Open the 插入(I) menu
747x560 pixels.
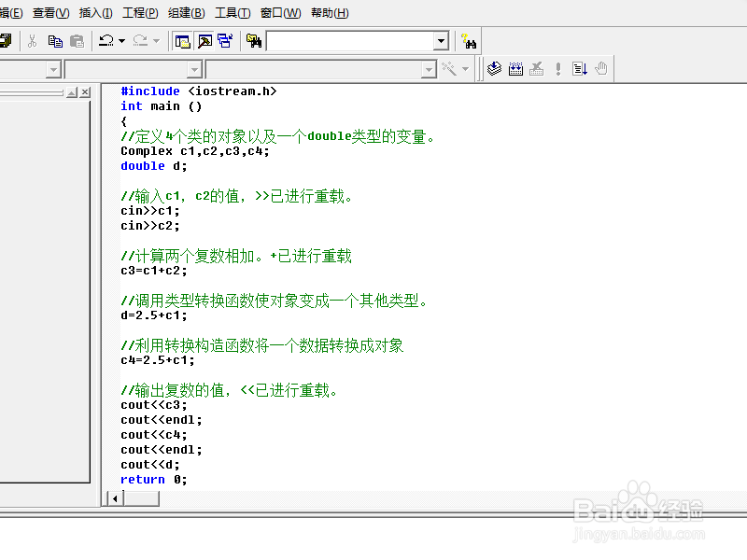pos(95,13)
